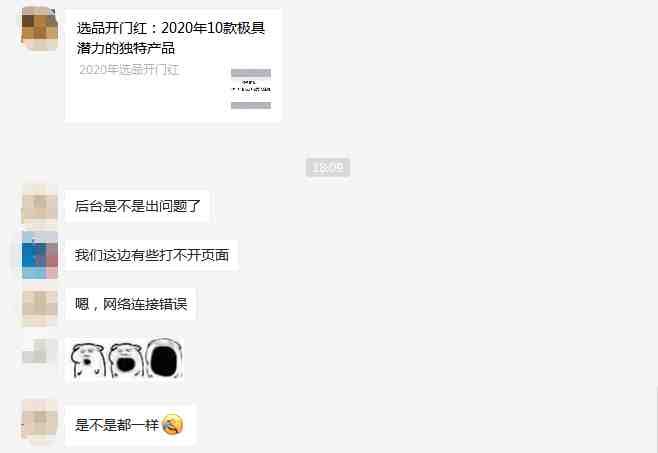Viewport: 658px width, 453px height.
Task: Open the preview thumbnail inside the article card
Action: click(251, 89)
